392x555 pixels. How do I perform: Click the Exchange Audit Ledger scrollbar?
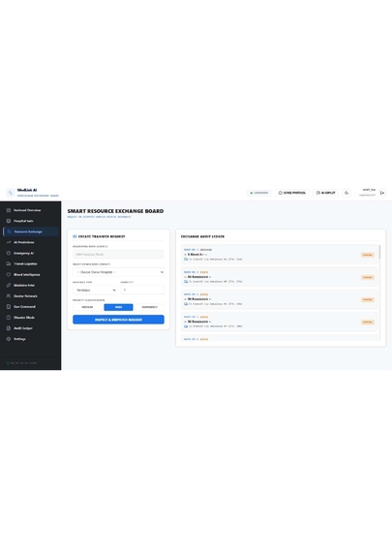pyautogui.click(x=379, y=252)
